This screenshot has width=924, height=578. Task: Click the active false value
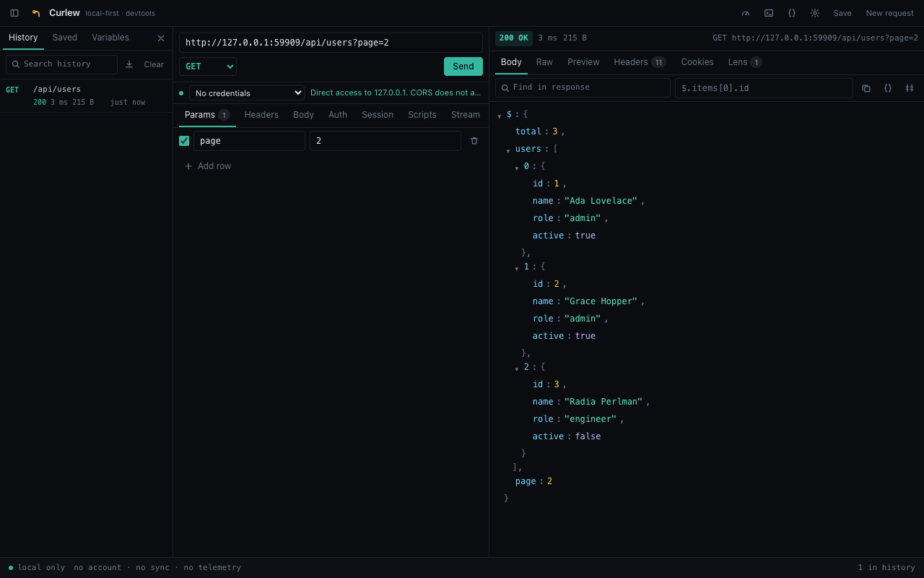point(588,436)
